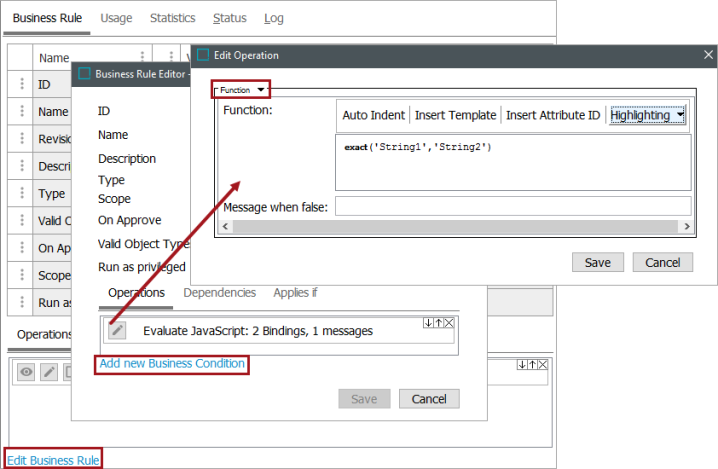
Task: Expand the Highlighting dropdown
Action: click(647, 115)
